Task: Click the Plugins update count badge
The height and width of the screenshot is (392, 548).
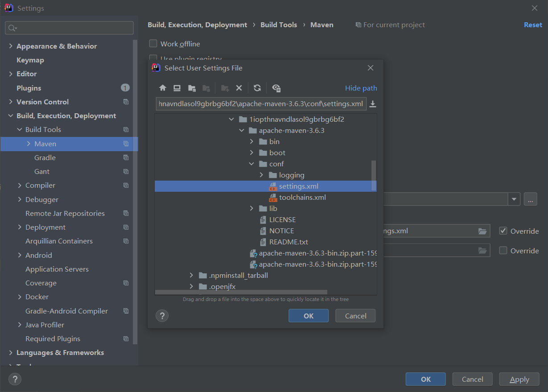Action: [x=125, y=88]
